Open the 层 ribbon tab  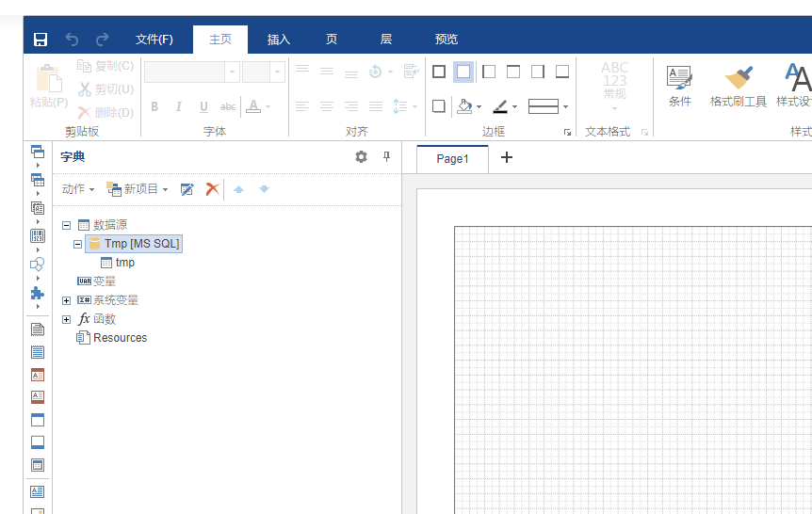click(386, 40)
